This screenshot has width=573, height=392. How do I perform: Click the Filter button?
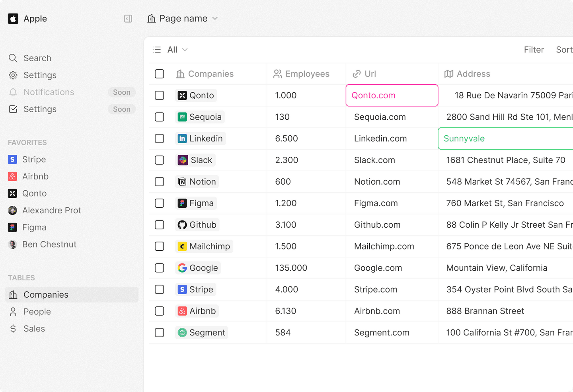tap(534, 50)
